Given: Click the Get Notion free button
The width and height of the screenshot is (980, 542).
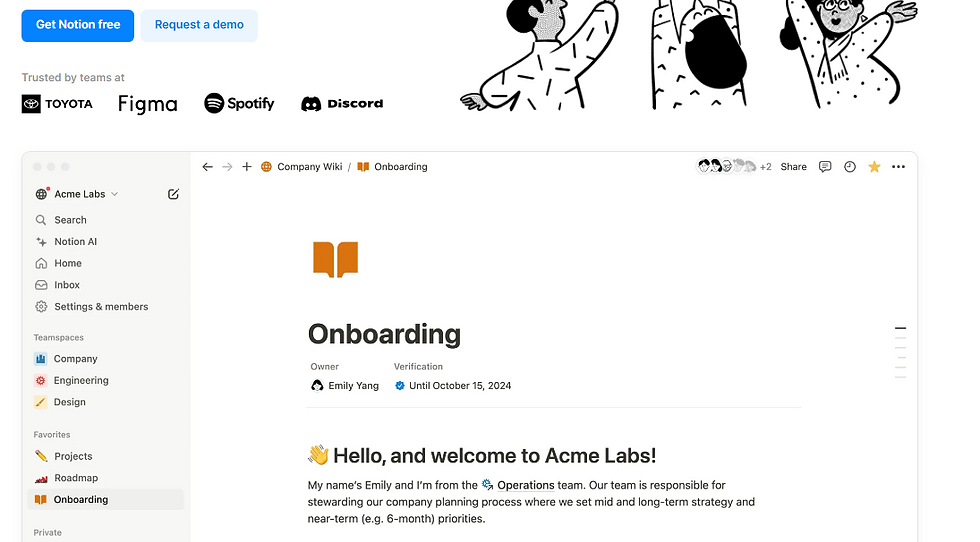Looking at the screenshot, I should [x=77, y=25].
